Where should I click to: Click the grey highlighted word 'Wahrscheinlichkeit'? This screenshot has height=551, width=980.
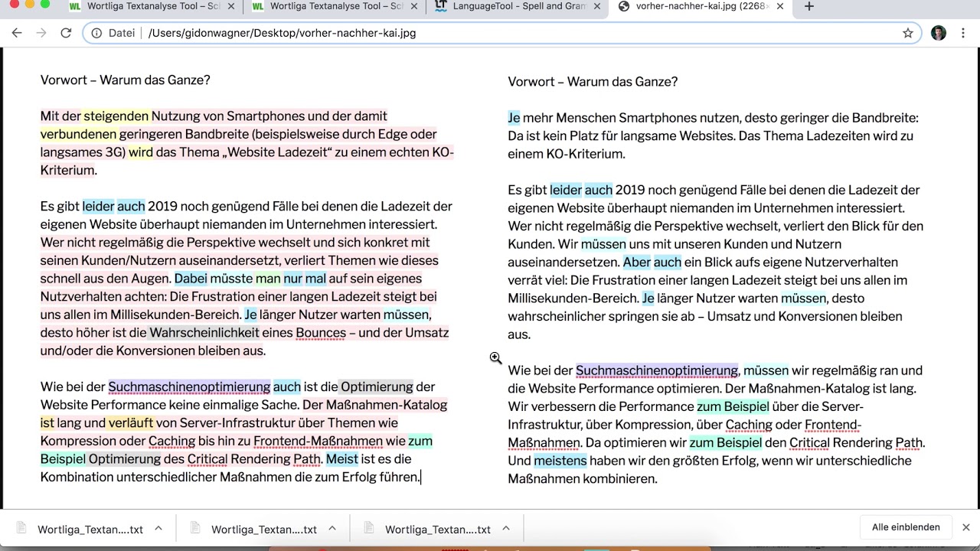[x=204, y=333]
